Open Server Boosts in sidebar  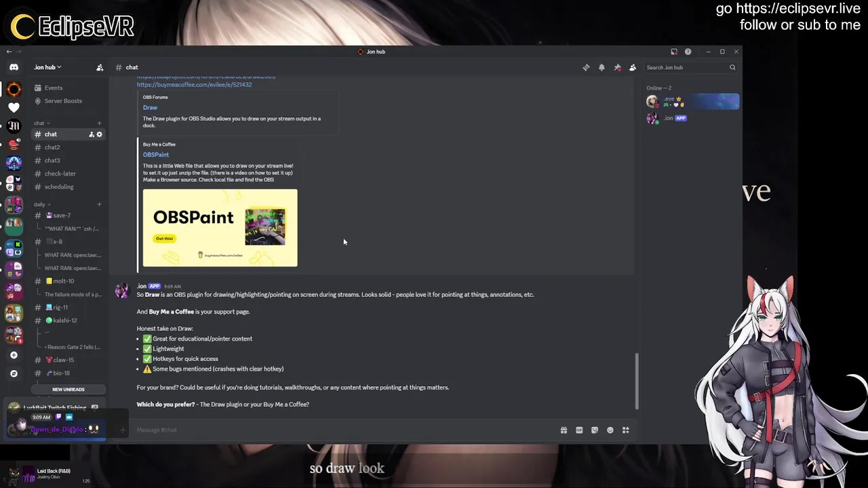[67, 101]
